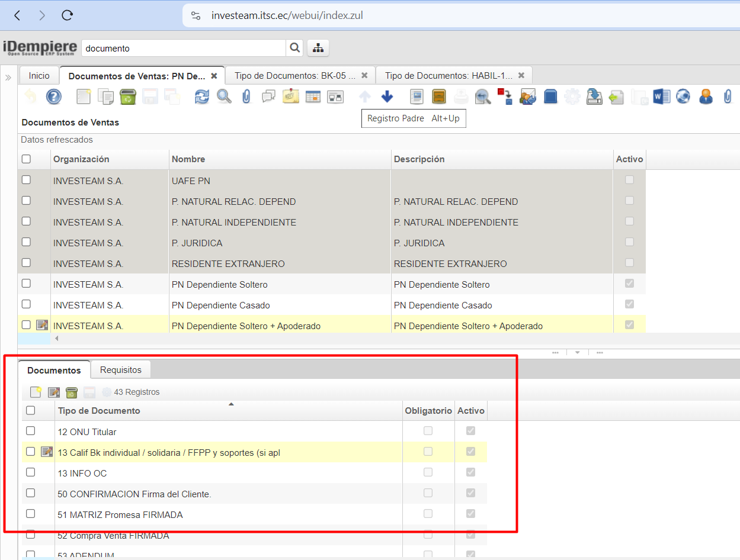Open the magnifier Find Record tool
Image resolution: width=740 pixels, height=560 pixels.
pos(224,96)
